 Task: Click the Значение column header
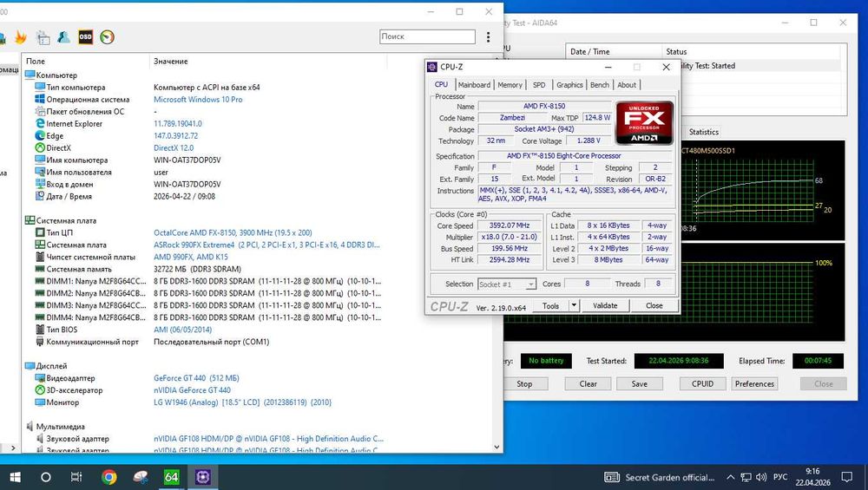[170, 61]
